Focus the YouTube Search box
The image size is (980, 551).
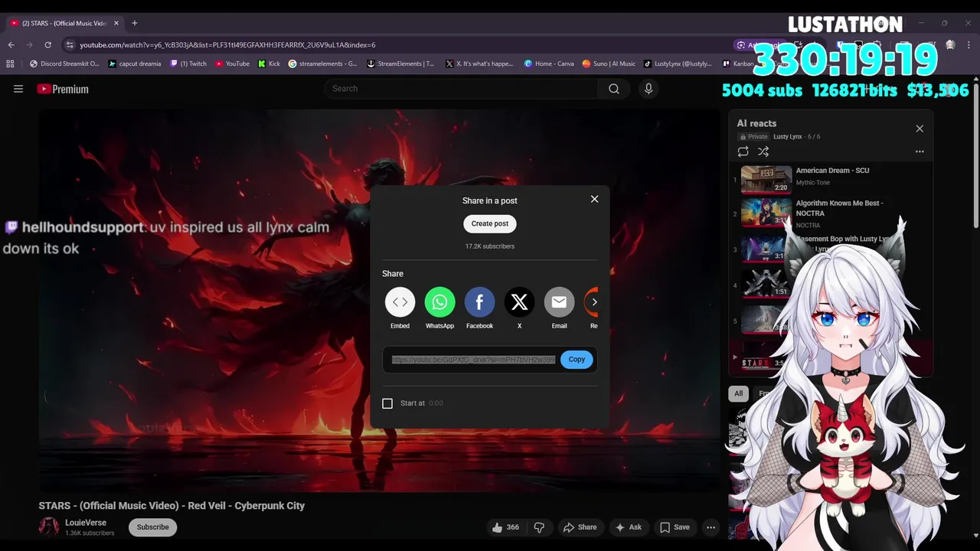point(462,89)
